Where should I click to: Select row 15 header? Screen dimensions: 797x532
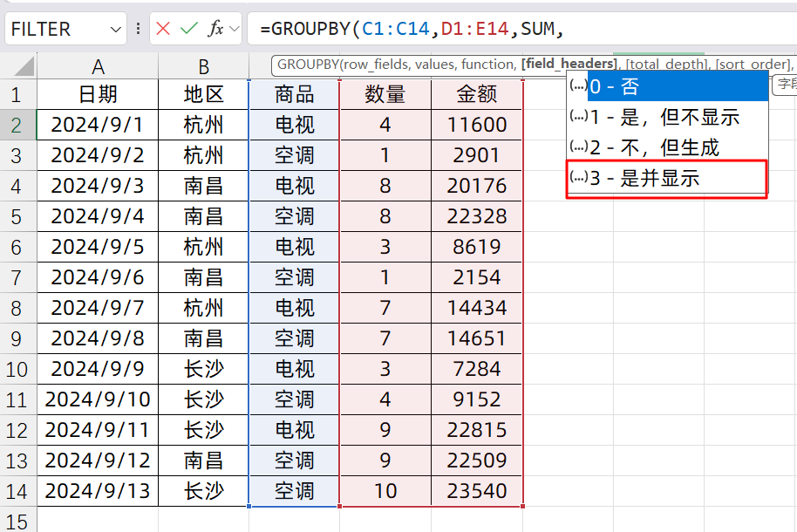click(x=17, y=521)
